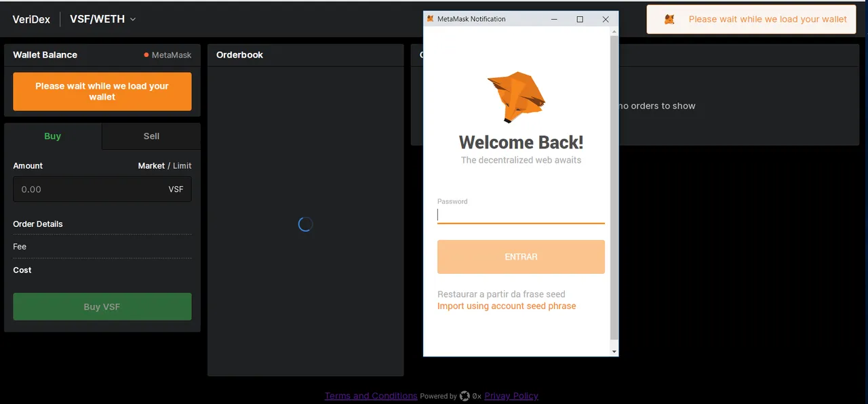Click the ENTRAR login button
868x404 pixels.
coord(521,257)
